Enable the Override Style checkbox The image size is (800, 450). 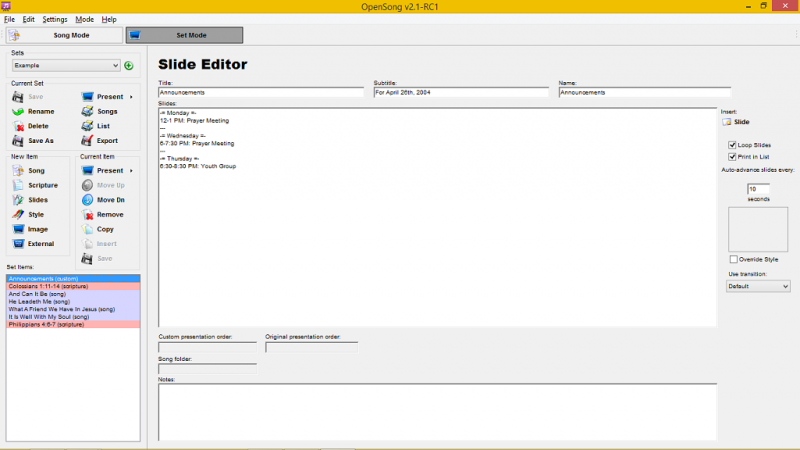click(x=733, y=260)
